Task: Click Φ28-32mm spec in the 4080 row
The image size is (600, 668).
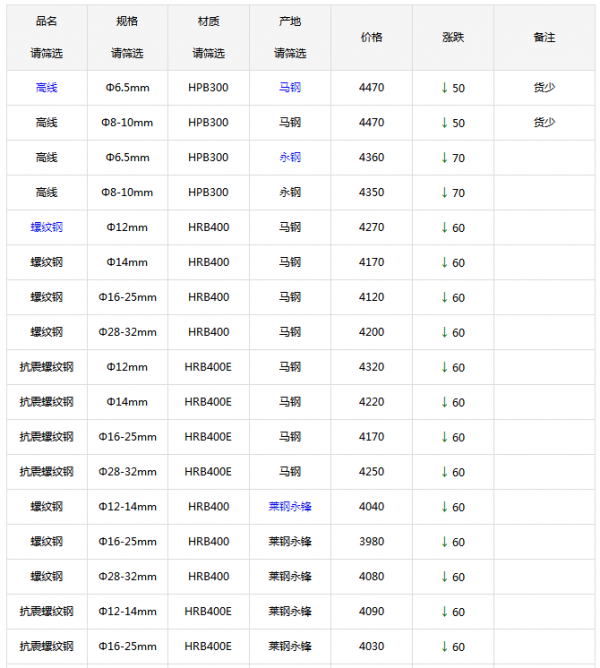Action: [x=127, y=577]
